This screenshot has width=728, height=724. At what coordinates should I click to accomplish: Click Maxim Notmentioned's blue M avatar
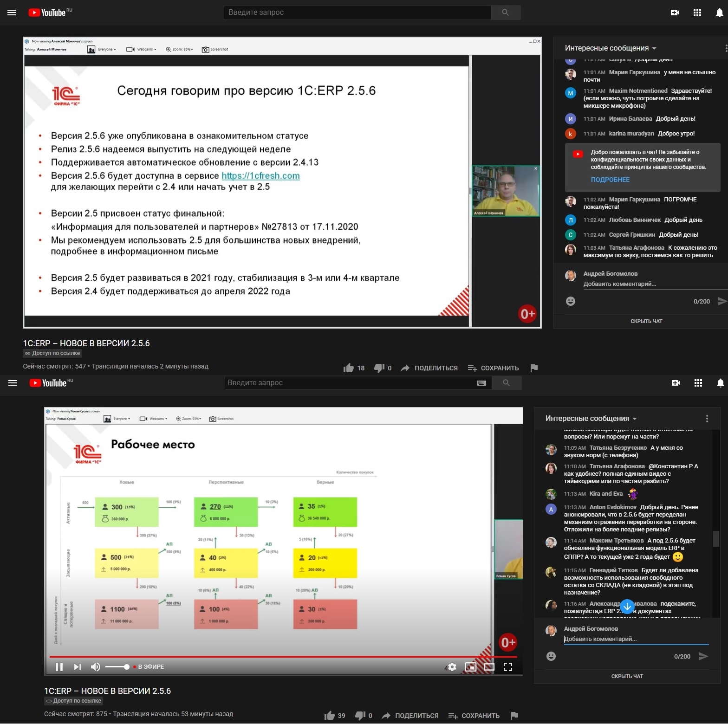point(571,93)
